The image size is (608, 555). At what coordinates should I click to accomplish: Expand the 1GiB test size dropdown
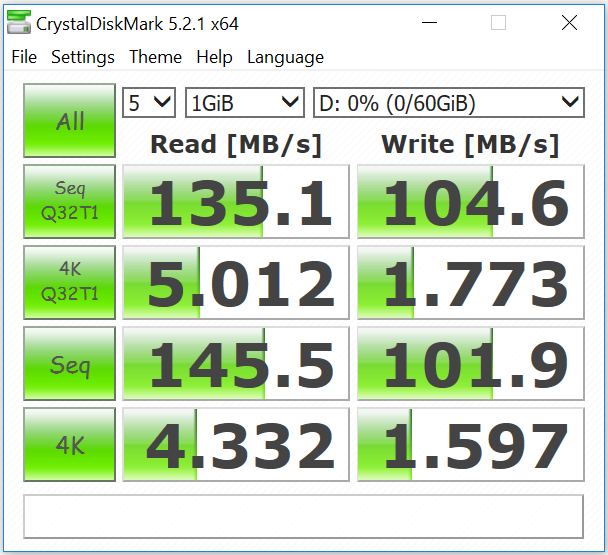click(x=244, y=102)
